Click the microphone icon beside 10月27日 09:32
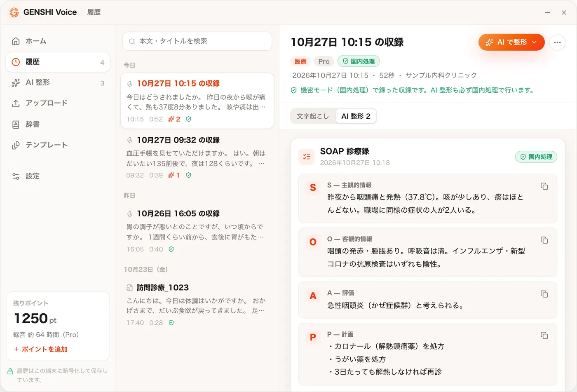Viewport: 577px width, 392px height. click(x=129, y=140)
